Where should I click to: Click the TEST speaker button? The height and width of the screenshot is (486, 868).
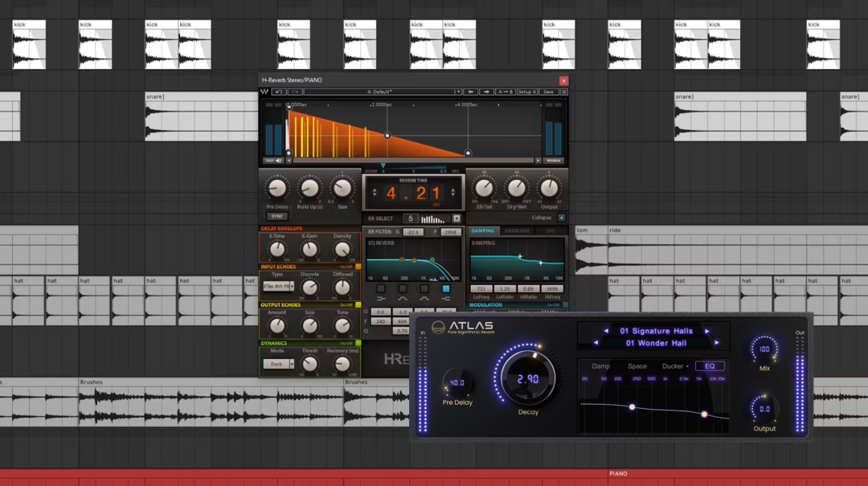[x=273, y=161]
